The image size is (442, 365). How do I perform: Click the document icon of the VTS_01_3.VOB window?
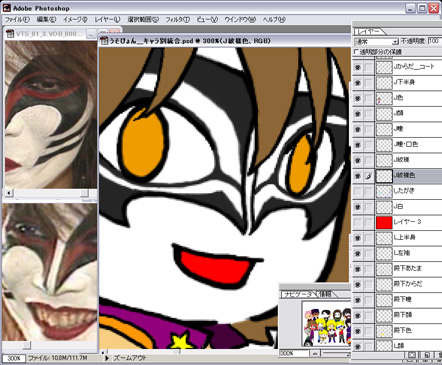pyautogui.click(x=10, y=34)
